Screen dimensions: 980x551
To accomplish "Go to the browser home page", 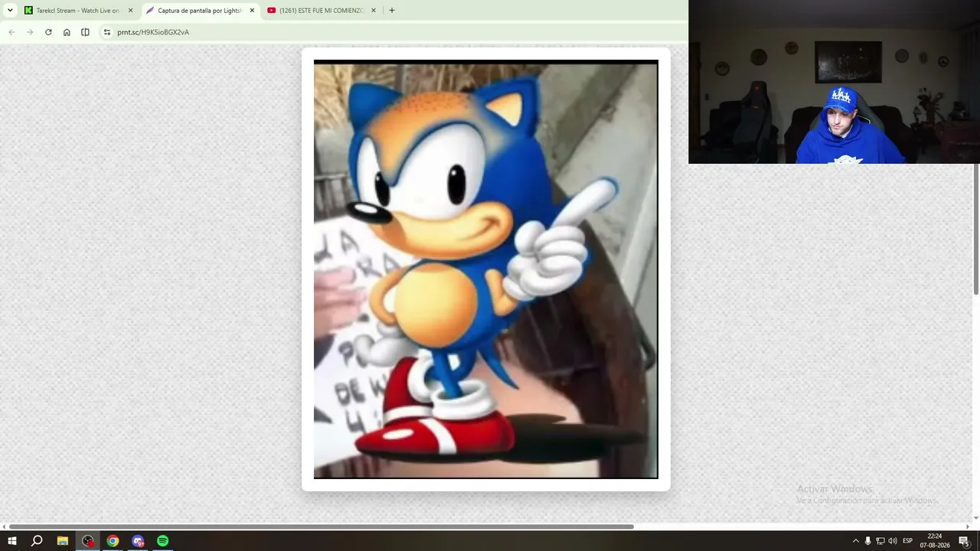I will 67,32.
